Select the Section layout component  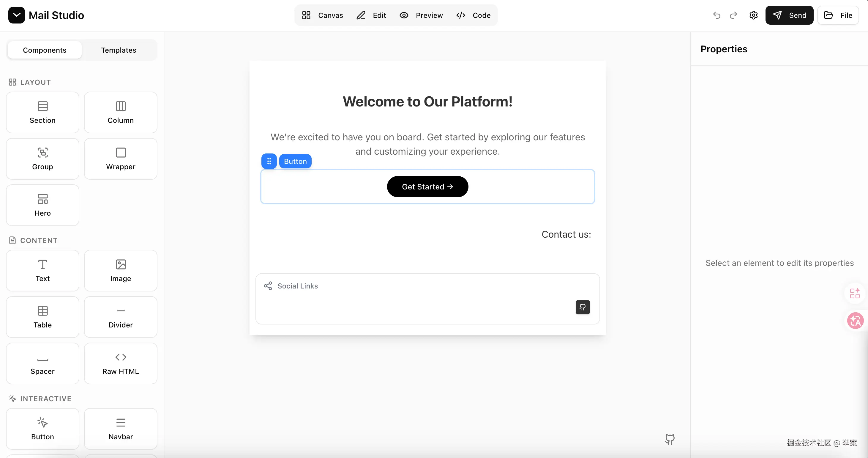(x=42, y=112)
